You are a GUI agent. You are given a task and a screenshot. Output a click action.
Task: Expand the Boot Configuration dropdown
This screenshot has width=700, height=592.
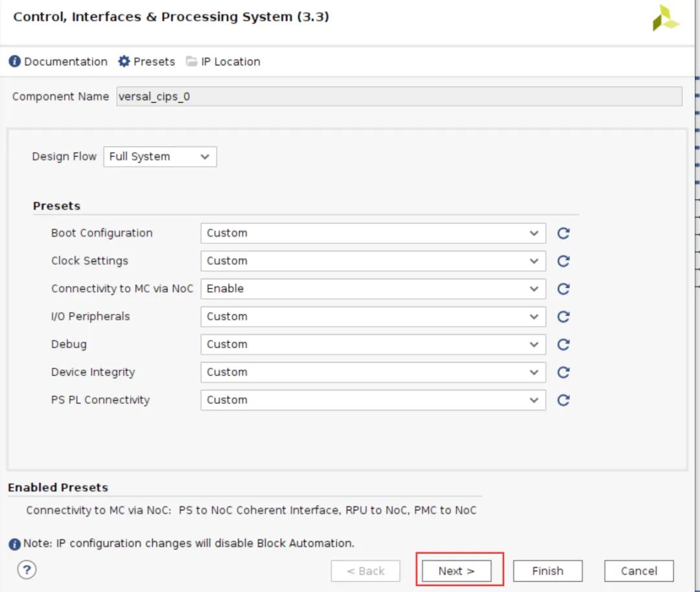(373, 233)
